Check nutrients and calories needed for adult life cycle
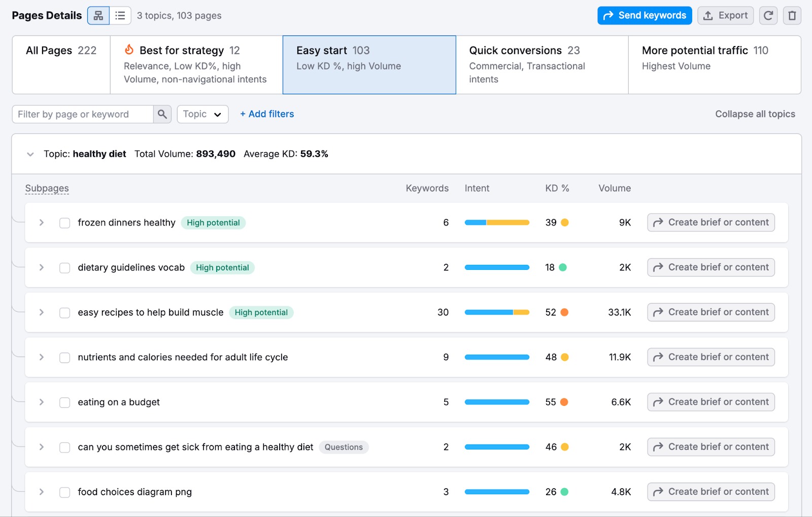812x517 pixels. tap(64, 358)
